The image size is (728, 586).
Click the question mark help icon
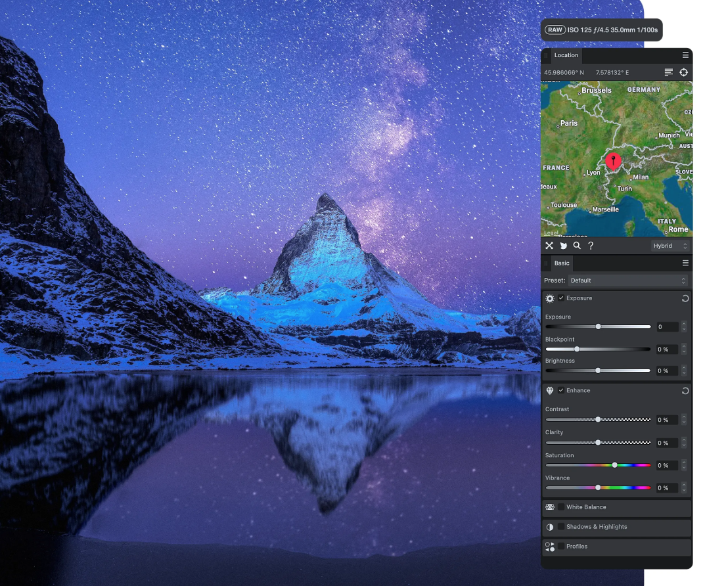coord(591,246)
